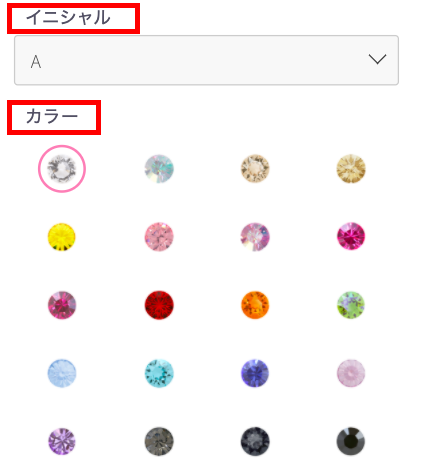Select the light green peridot crystal swatch
Screen dimensions: 427x476
(351, 305)
